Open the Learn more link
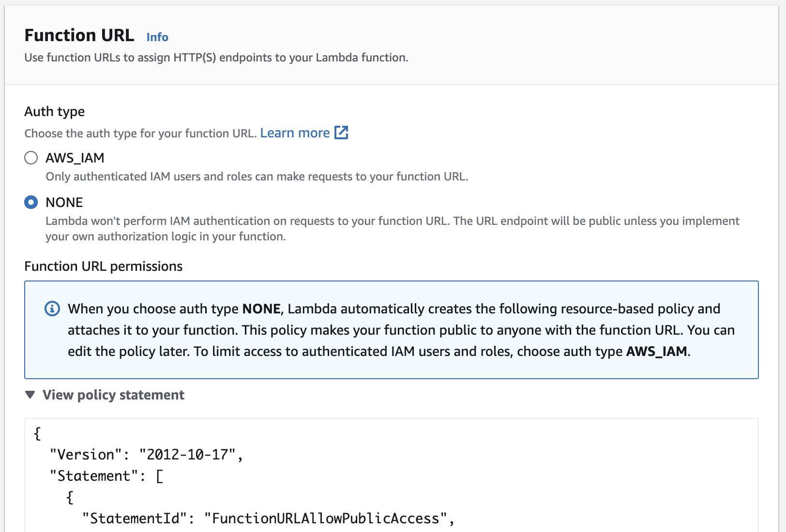Viewport: 786px width, 532px height. point(295,133)
